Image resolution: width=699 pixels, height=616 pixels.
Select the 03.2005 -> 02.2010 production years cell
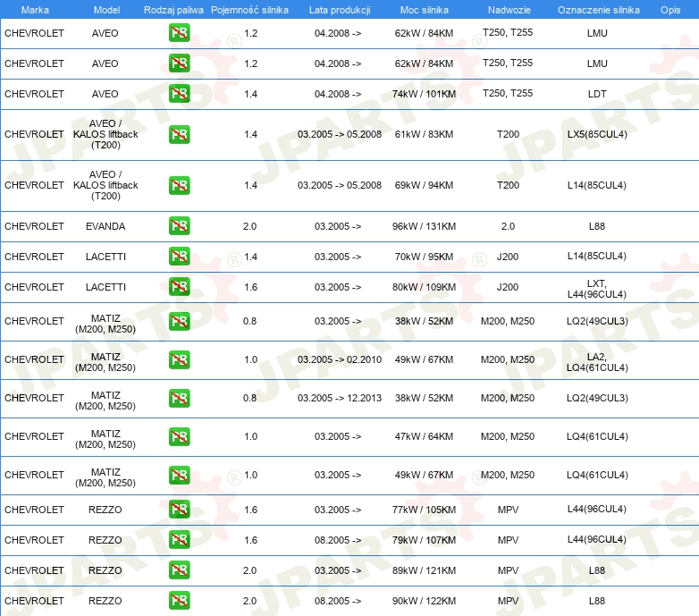click(340, 359)
